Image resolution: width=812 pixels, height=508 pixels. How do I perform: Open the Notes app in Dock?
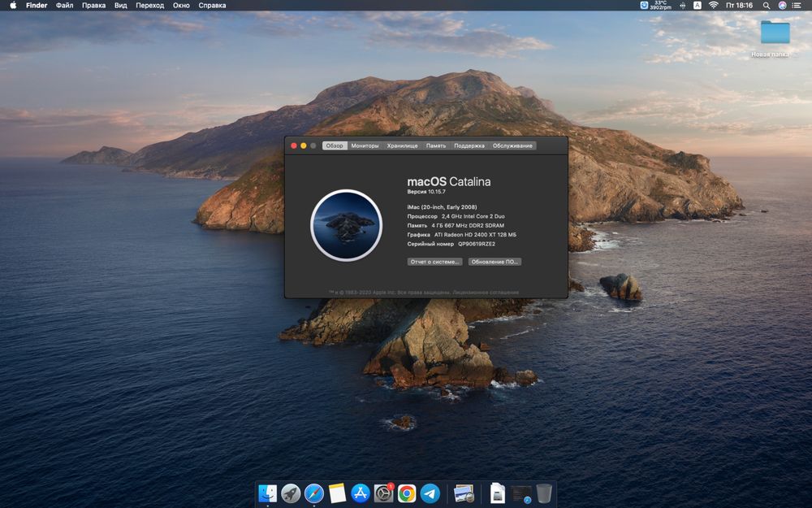pos(337,493)
